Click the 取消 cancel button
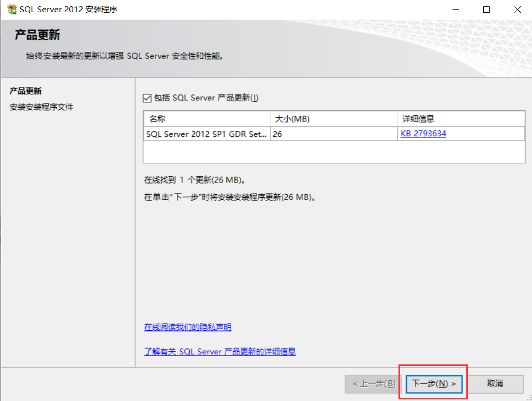 [x=495, y=383]
